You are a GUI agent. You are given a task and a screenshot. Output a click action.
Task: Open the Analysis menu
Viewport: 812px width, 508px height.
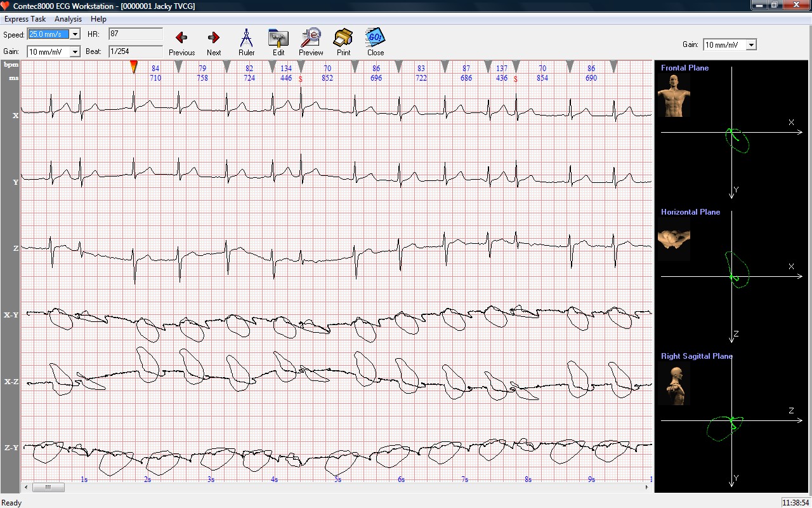(x=68, y=19)
